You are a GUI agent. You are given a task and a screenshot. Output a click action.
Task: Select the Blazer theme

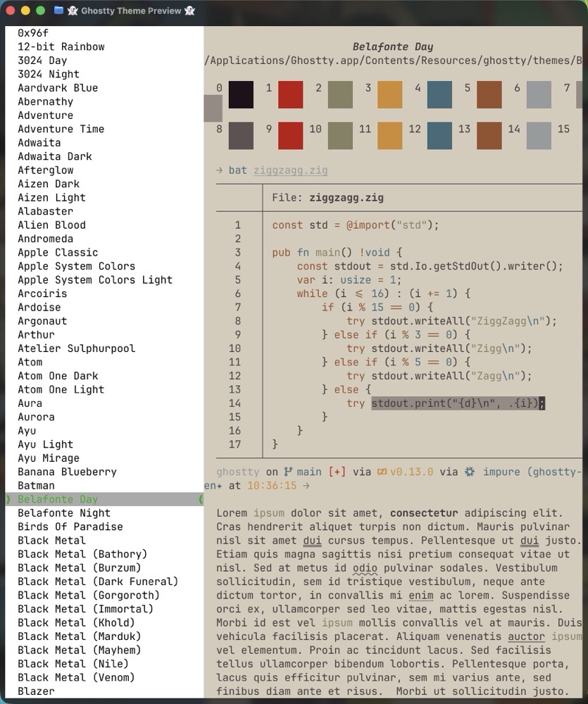36,691
